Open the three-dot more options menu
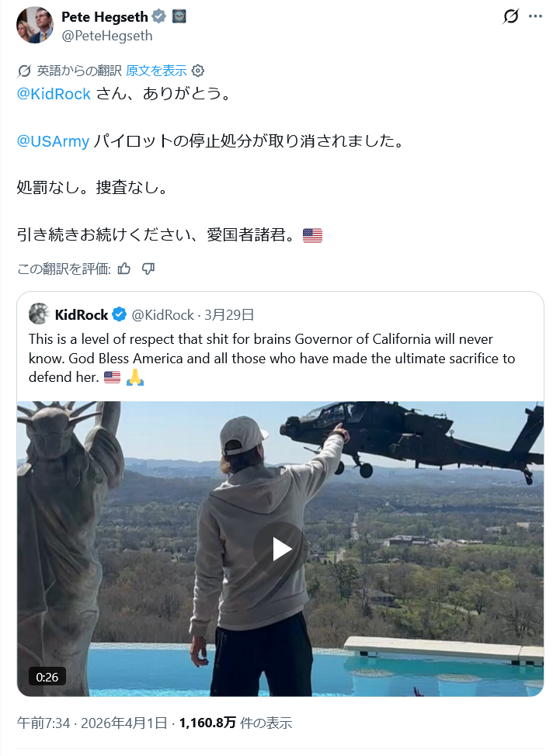The width and height of the screenshot is (553, 756). pyautogui.click(x=534, y=16)
